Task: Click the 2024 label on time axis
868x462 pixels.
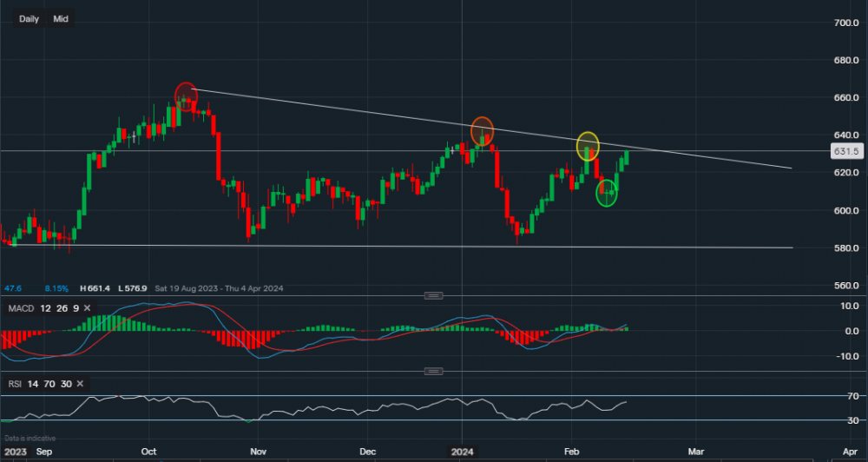Action: [461, 452]
